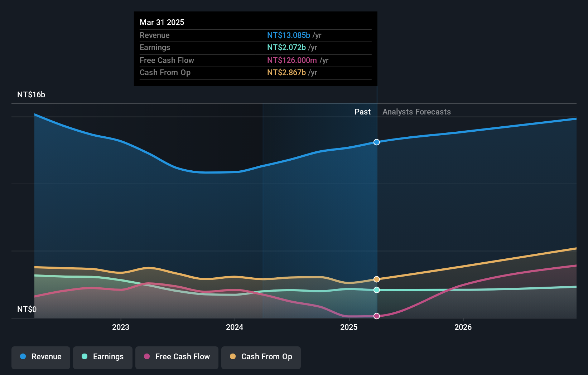Click the 2026 x-axis label
The height and width of the screenshot is (375, 588).
463,327
